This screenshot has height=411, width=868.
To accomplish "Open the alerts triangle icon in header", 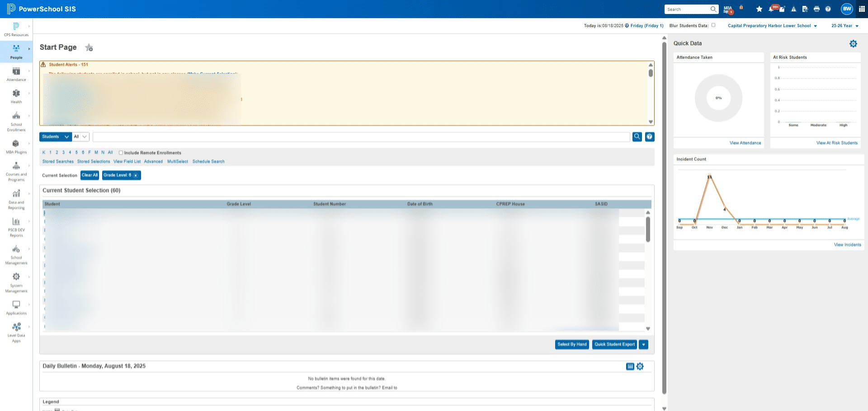I will pyautogui.click(x=793, y=9).
